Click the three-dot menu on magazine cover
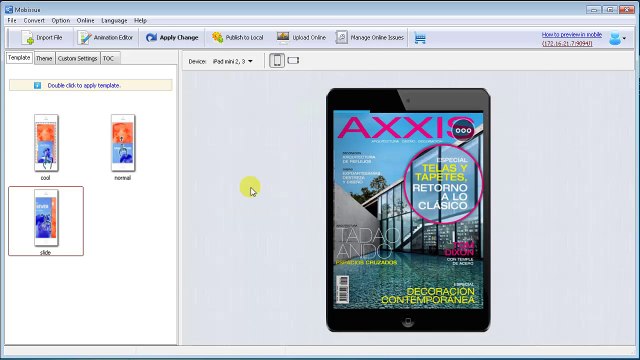Image resolution: width=640 pixels, height=360 pixels. pos(463,130)
